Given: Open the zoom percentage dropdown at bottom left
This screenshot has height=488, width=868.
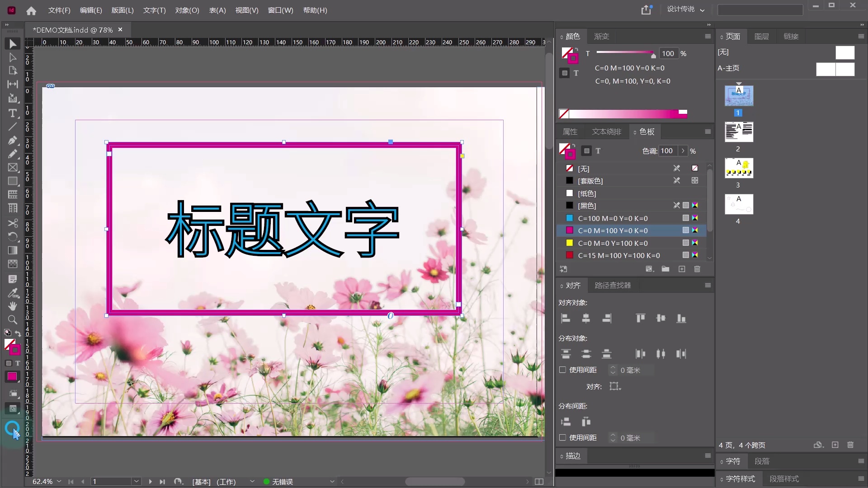Looking at the screenshot, I should click(x=59, y=482).
